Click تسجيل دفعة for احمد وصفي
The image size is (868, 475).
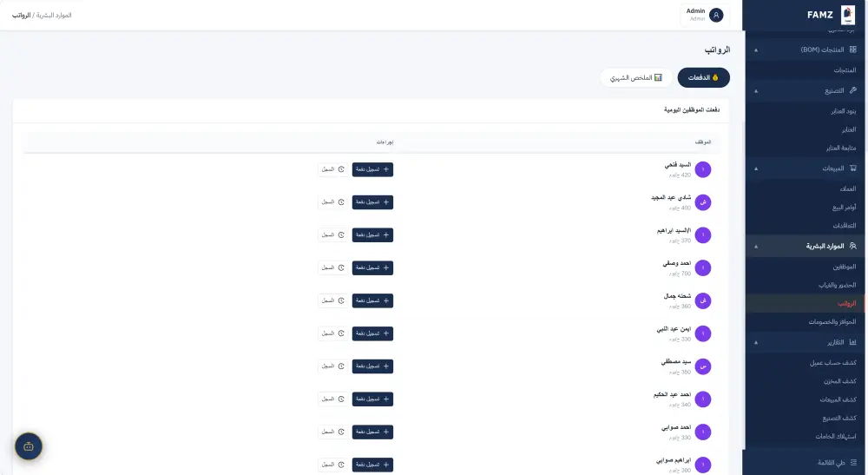click(x=372, y=268)
